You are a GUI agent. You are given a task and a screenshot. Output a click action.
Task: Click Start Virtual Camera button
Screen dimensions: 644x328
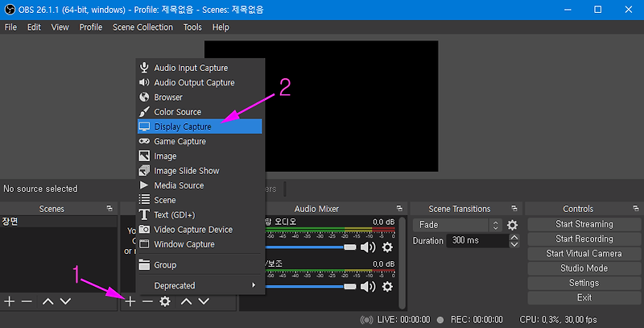point(584,254)
